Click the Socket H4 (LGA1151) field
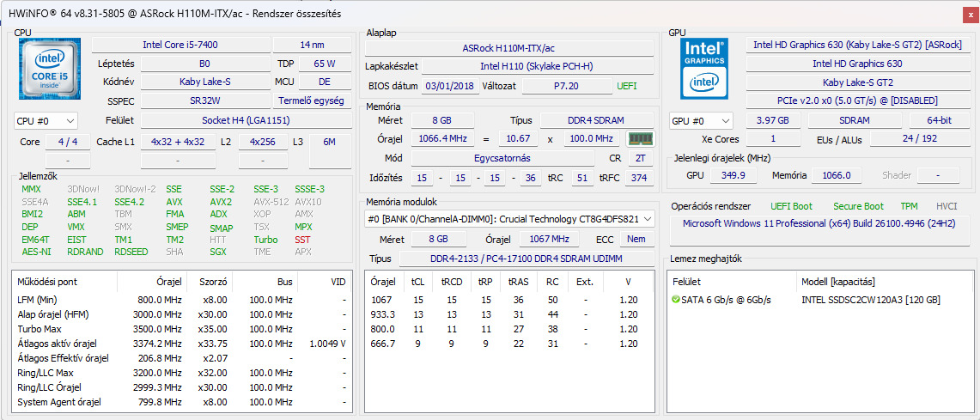The width and height of the screenshot is (980, 420). tap(245, 120)
